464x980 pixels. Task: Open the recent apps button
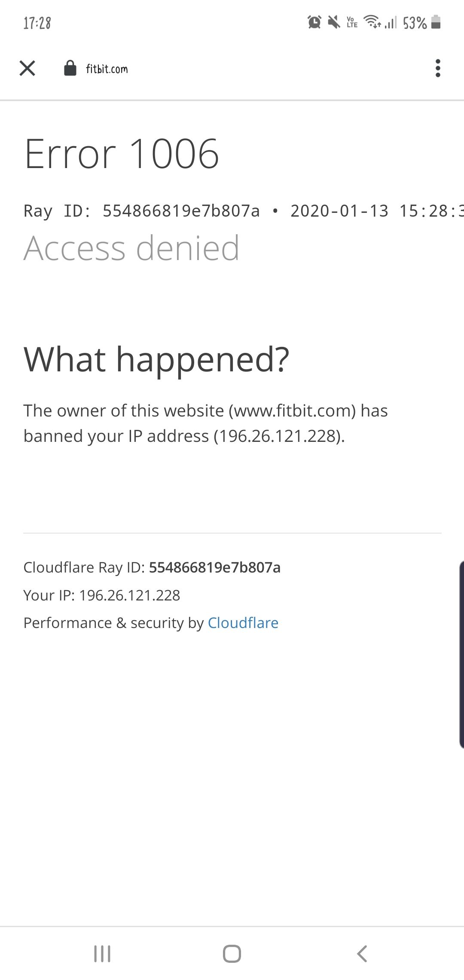(x=102, y=953)
